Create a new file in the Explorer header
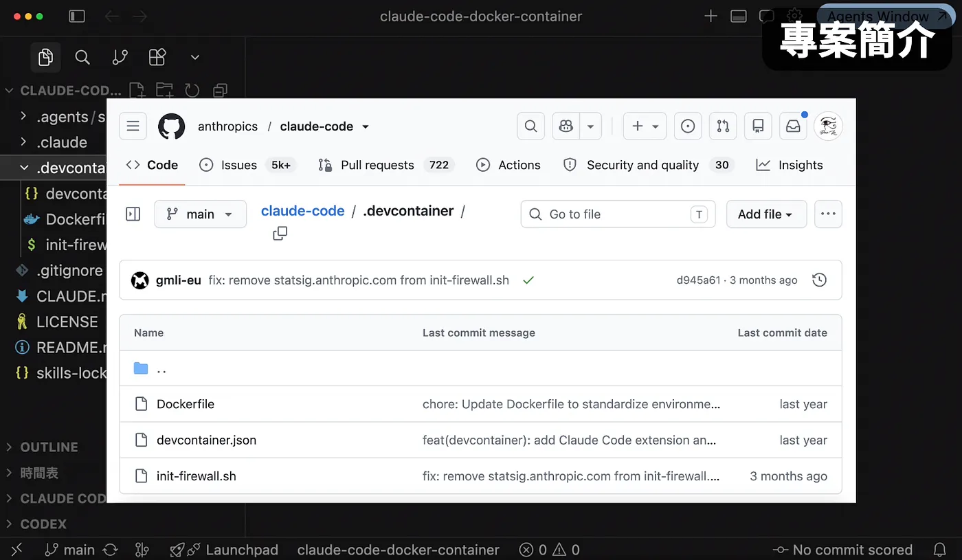 click(x=137, y=91)
